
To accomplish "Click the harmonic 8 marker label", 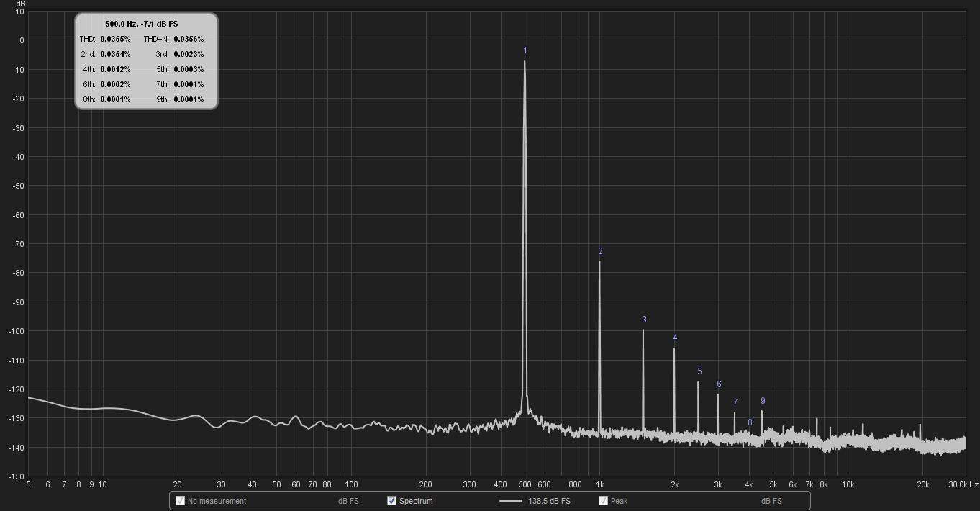I will [750, 422].
